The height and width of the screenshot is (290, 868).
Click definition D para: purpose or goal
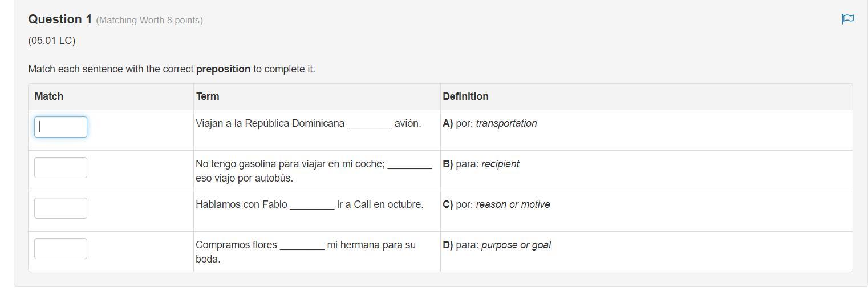click(497, 245)
